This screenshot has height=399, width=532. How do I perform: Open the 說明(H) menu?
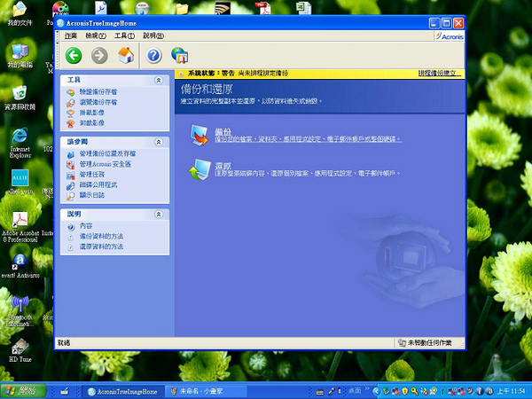pos(153,35)
